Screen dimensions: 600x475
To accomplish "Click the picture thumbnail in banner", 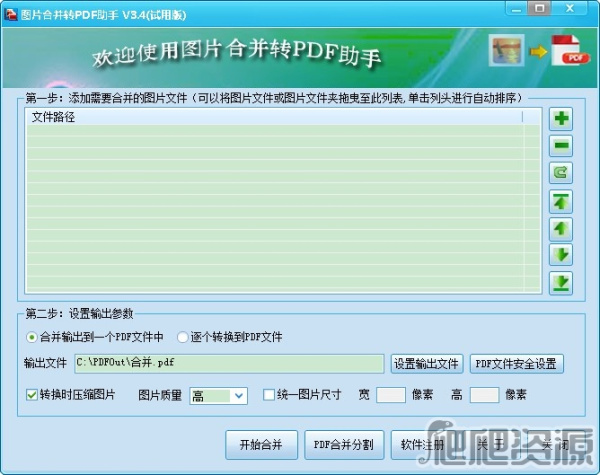I will 507,50.
